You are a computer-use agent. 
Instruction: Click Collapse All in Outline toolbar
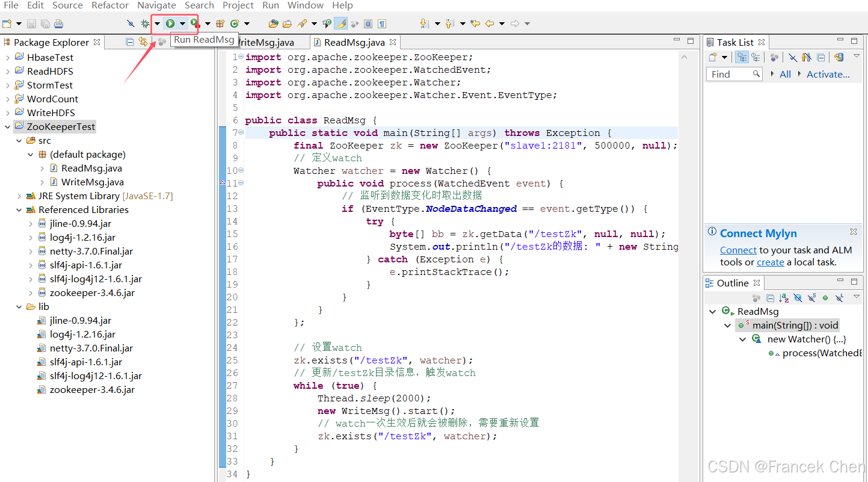point(771,298)
